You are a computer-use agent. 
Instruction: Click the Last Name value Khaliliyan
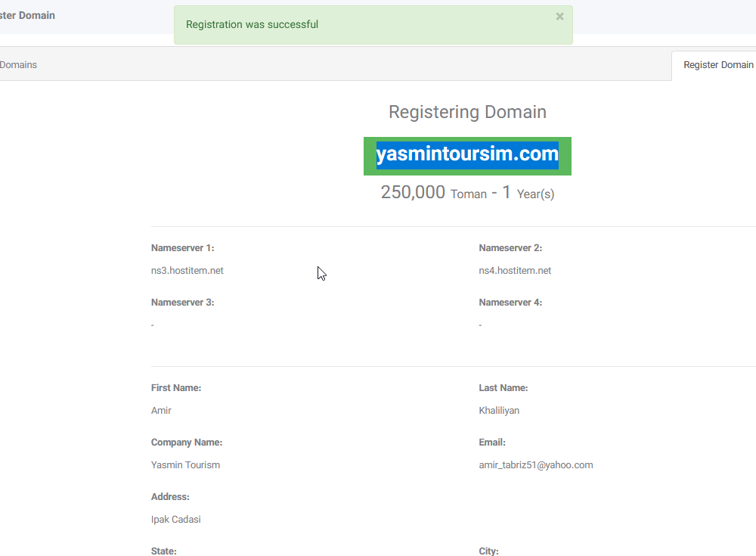pos(499,411)
